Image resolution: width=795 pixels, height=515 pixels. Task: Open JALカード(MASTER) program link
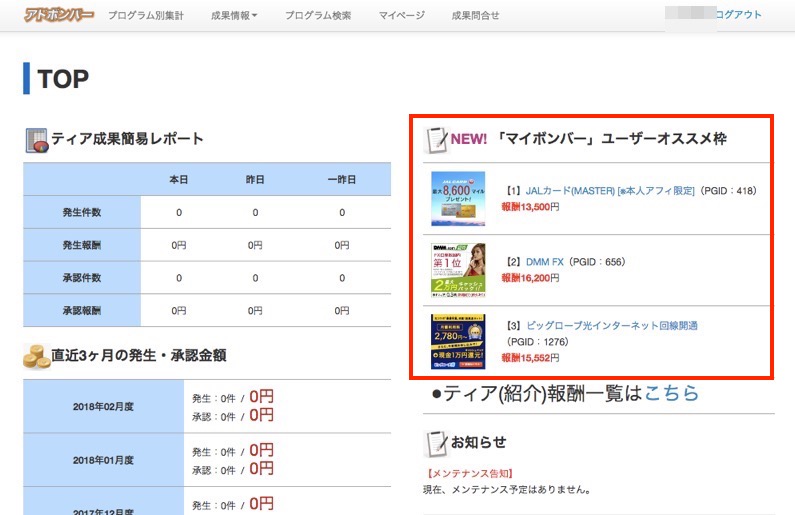610,191
